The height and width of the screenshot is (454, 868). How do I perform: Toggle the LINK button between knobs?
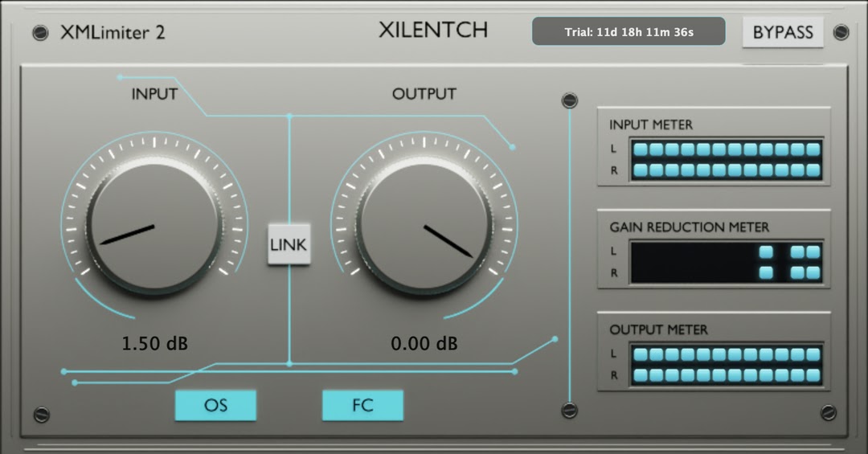289,244
